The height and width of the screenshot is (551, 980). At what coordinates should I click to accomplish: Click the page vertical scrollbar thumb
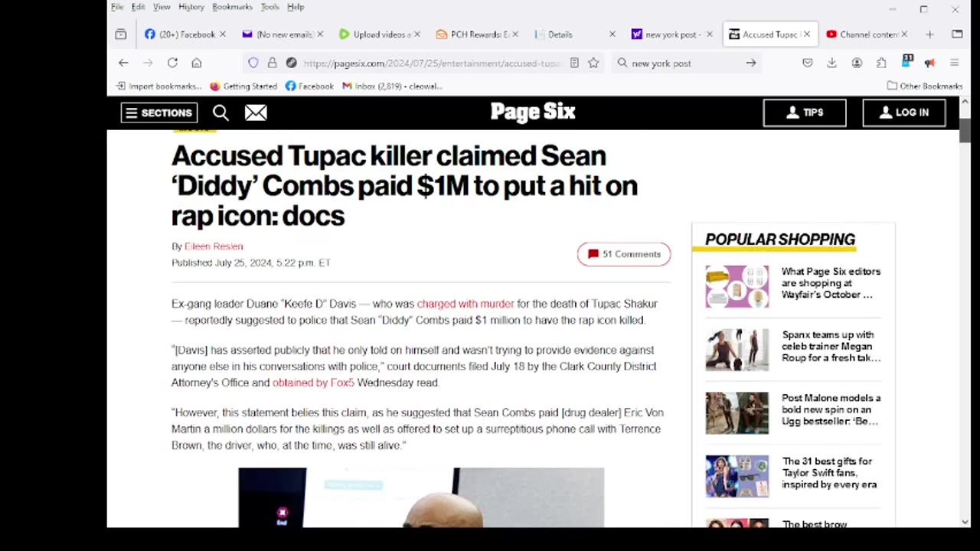click(x=965, y=130)
